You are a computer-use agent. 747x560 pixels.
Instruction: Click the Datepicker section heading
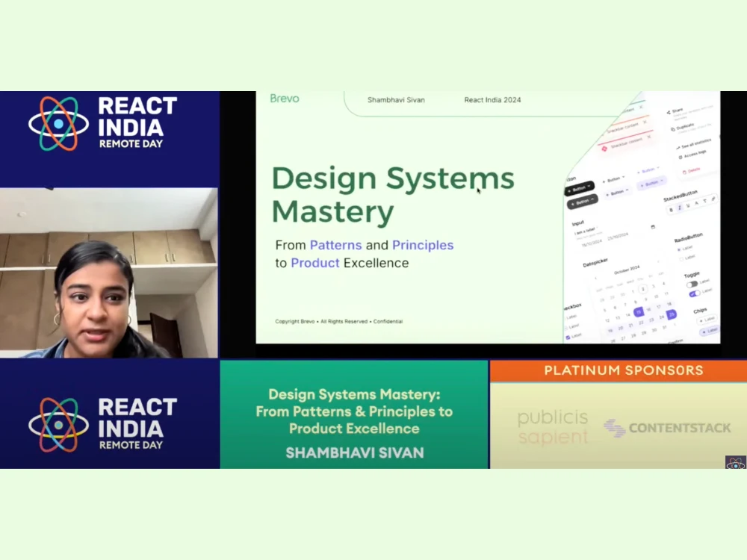[595, 263]
